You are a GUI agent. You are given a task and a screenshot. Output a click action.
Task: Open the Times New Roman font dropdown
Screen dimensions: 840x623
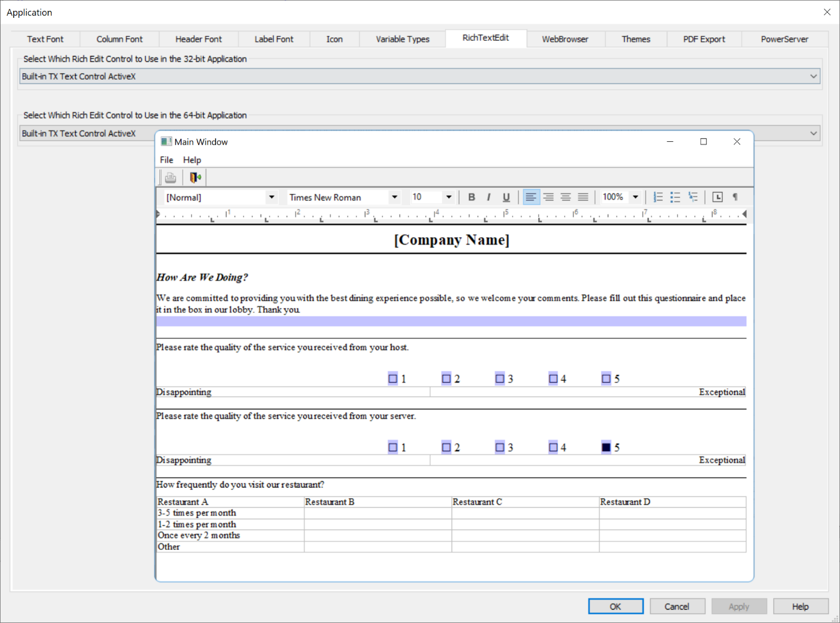tap(395, 197)
